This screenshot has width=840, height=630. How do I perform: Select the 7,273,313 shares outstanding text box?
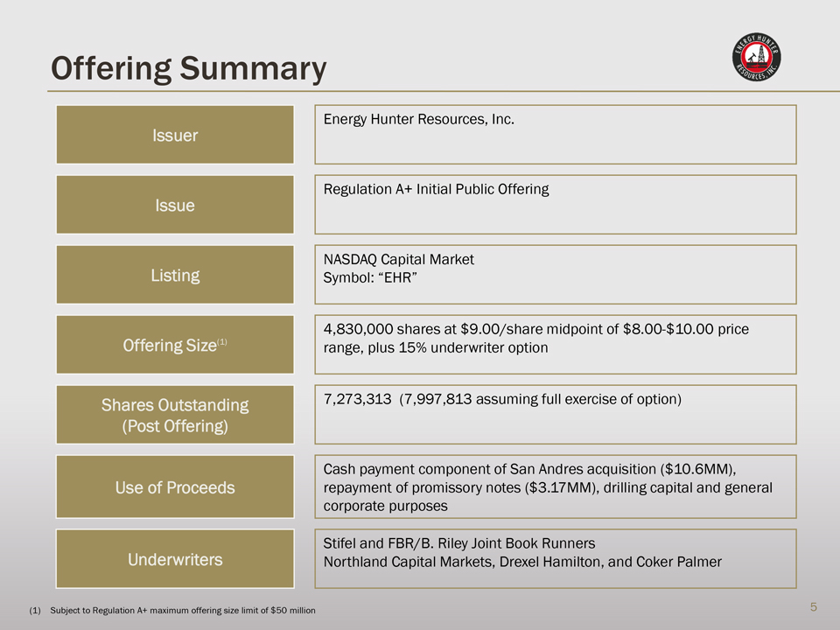point(555,415)
